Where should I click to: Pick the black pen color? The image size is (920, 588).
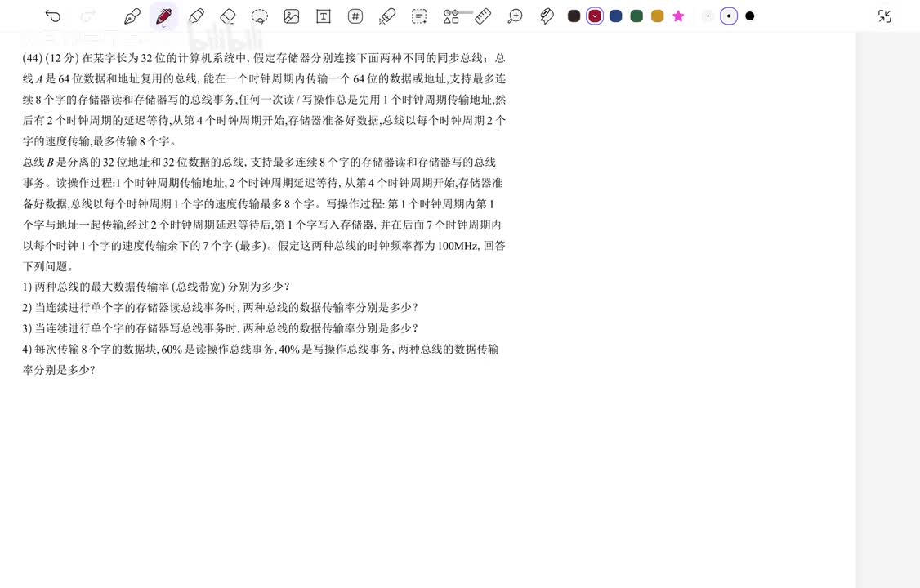[574, 16]
